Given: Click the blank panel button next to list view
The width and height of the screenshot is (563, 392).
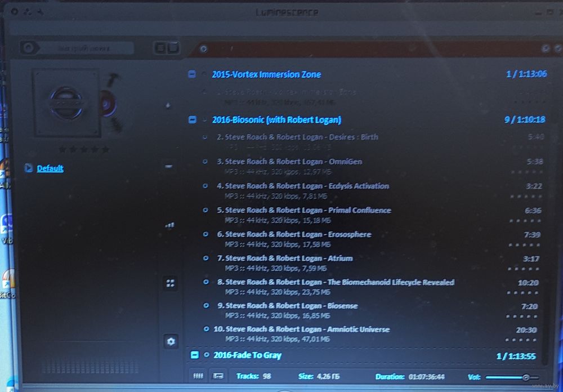Looking at the screenshot, I should (x=173, y=48).
